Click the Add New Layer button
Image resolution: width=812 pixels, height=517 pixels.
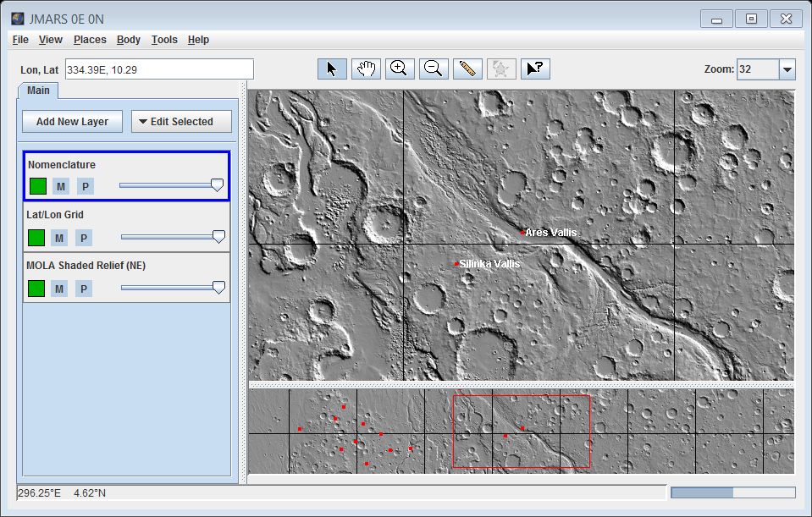72,121
